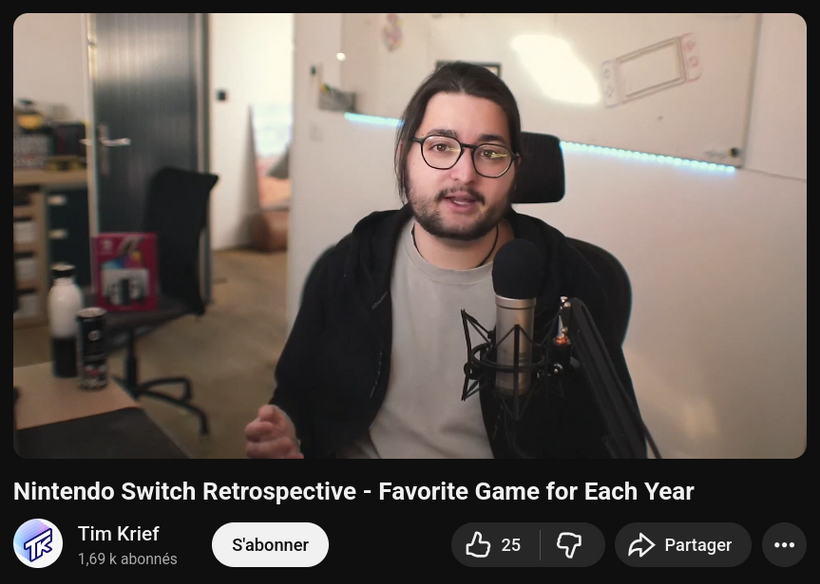Viewport: 820px width, 584px height.
Task: Open the three-dot more actions menu
Action: (784, 545)
